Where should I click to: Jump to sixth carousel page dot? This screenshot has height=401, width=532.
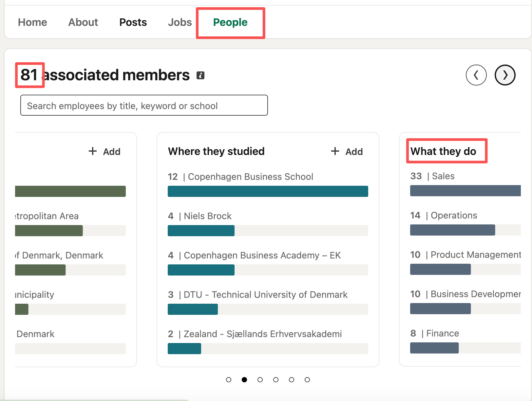307,380
